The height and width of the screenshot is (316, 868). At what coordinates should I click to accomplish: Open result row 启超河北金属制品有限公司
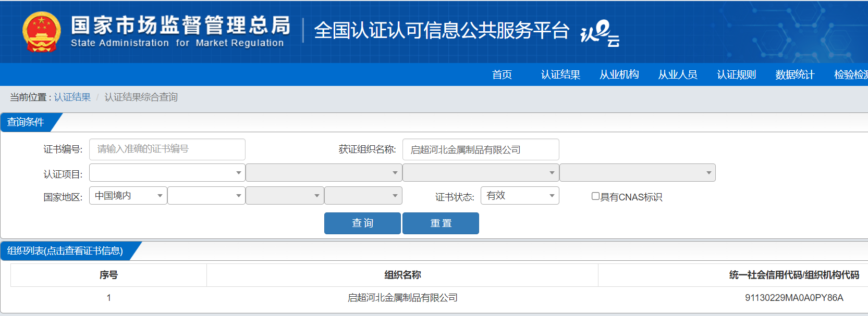point(402,298)
